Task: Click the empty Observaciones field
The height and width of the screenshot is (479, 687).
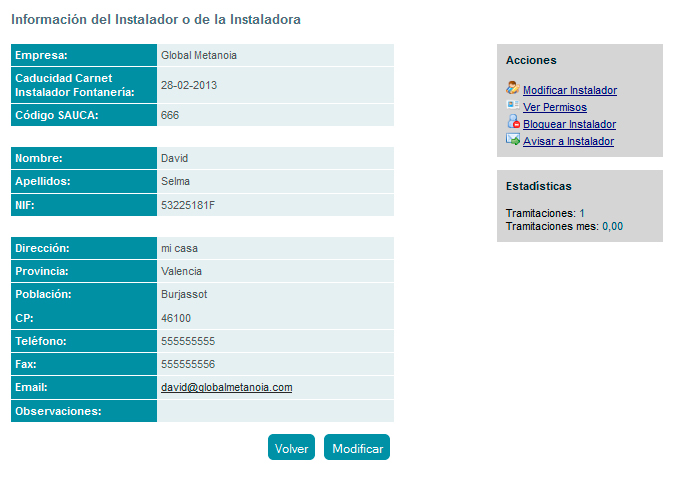Action: (275, 411)
